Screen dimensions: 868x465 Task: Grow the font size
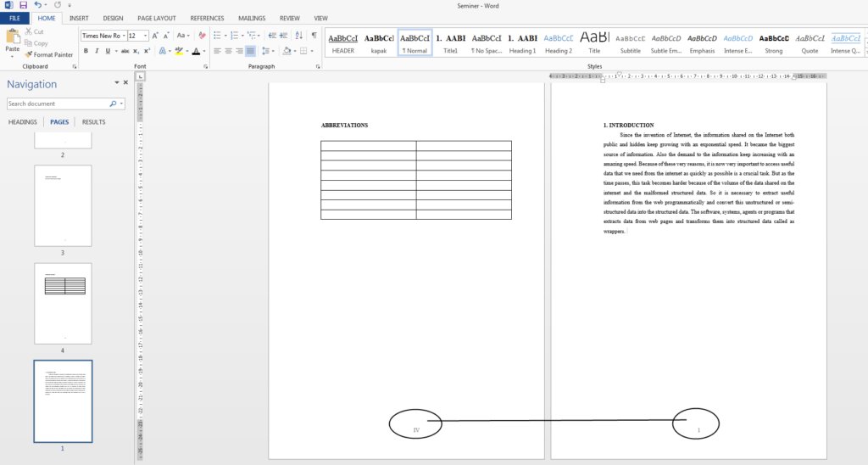(155, 36)
